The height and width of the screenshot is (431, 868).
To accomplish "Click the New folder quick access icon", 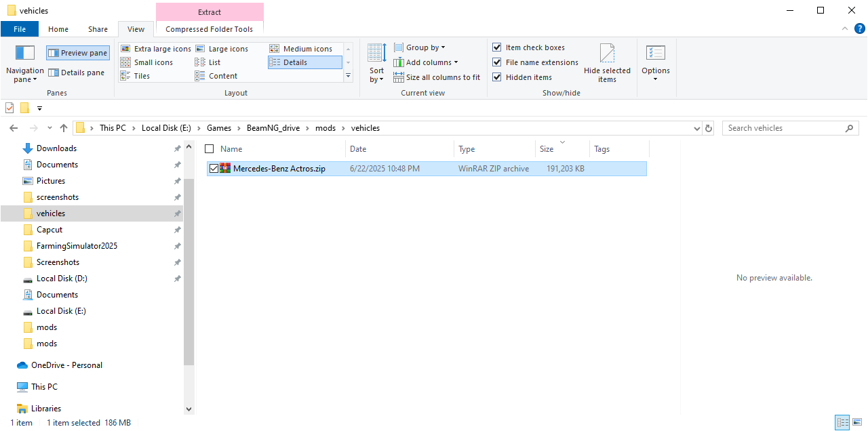I will coord(24,108).
